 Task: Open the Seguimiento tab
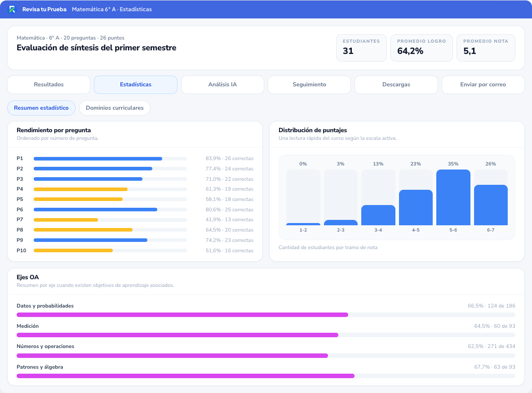pos(310,85)
